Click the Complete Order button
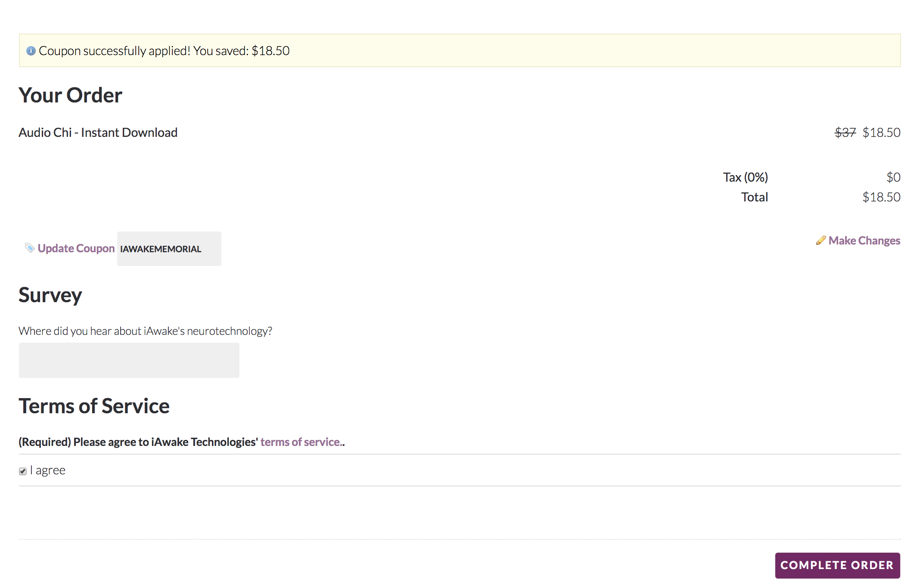The height and width of the screenshot is (588, 920). pos(837,565)
